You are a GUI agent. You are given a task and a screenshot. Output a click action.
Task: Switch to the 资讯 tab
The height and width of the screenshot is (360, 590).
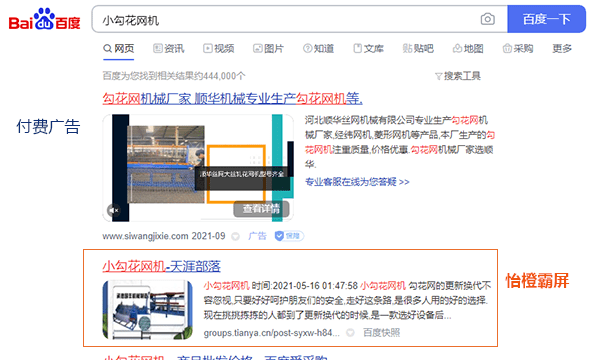pyautogui.click(x=169, y=49)
